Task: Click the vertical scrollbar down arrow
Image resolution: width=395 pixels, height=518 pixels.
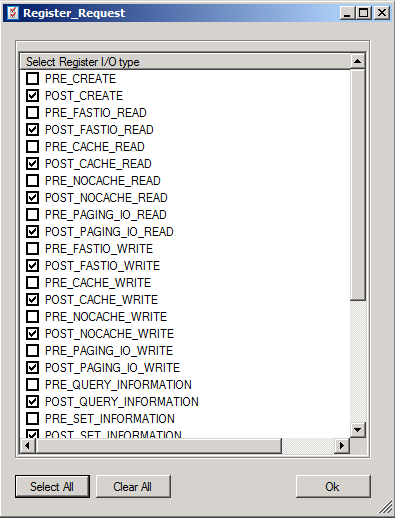Action: [358, 430]
